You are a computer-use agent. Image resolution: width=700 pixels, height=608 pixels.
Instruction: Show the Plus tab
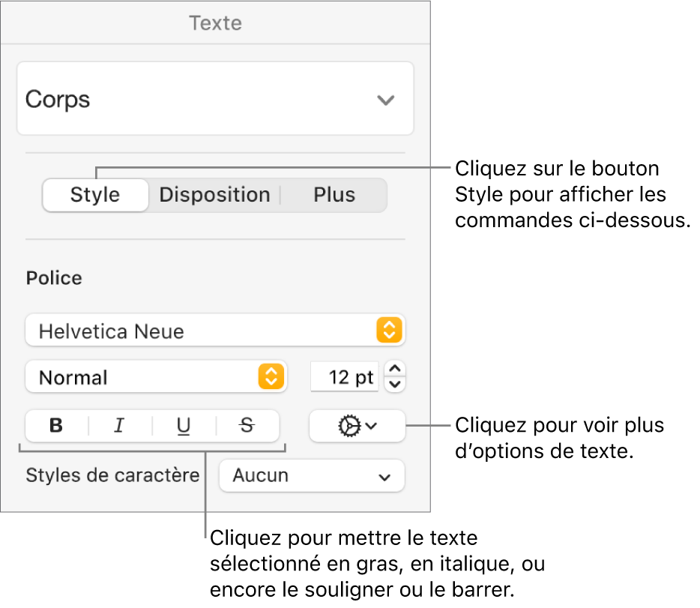click(x=334, y=195)
